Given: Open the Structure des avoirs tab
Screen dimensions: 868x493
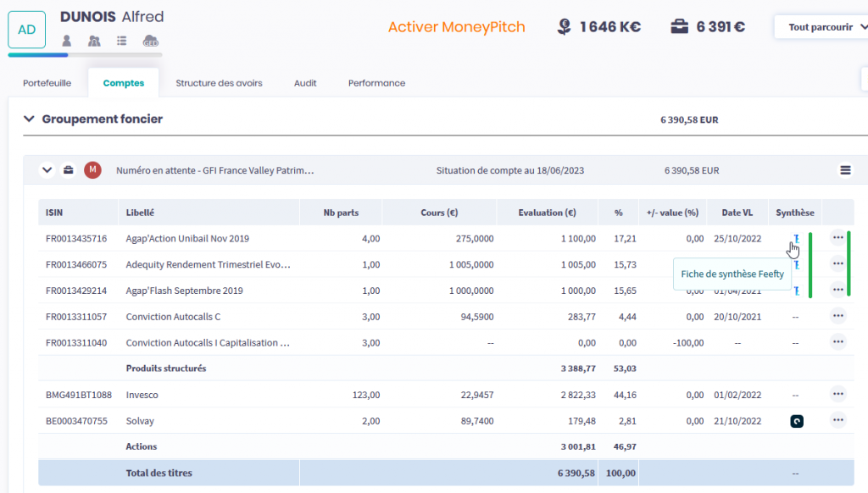Looking at the screenshot, I should (x=219, y=83).
